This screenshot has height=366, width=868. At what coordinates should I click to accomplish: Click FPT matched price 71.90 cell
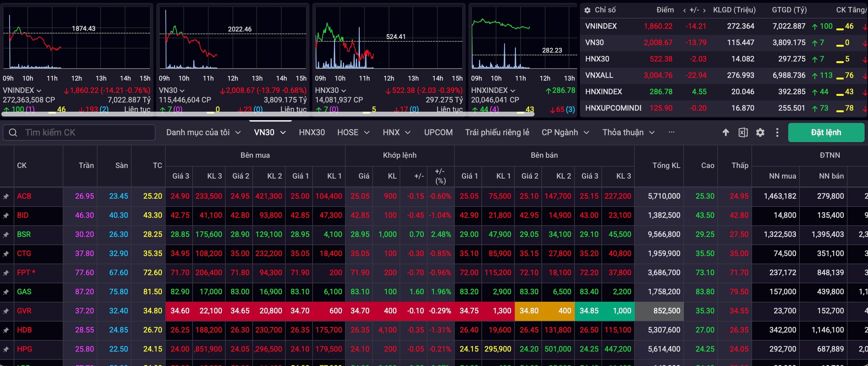point(360,273)
